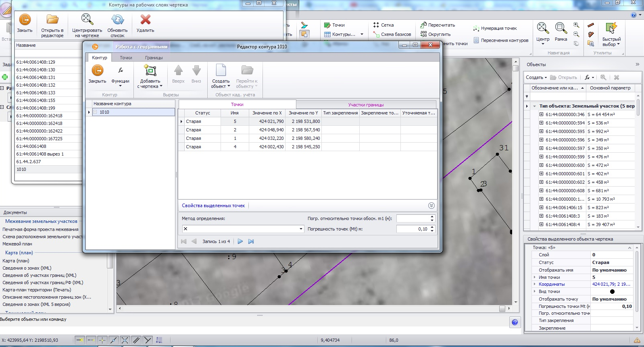Expand the Добавить с чертежа dropdown
The image size is (644, 347).
point(161,86)
